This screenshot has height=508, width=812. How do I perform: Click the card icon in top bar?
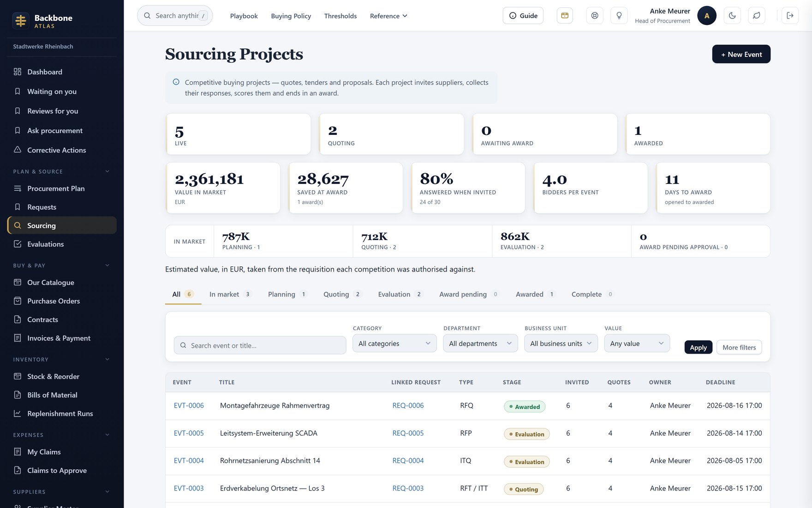point(565,16)
